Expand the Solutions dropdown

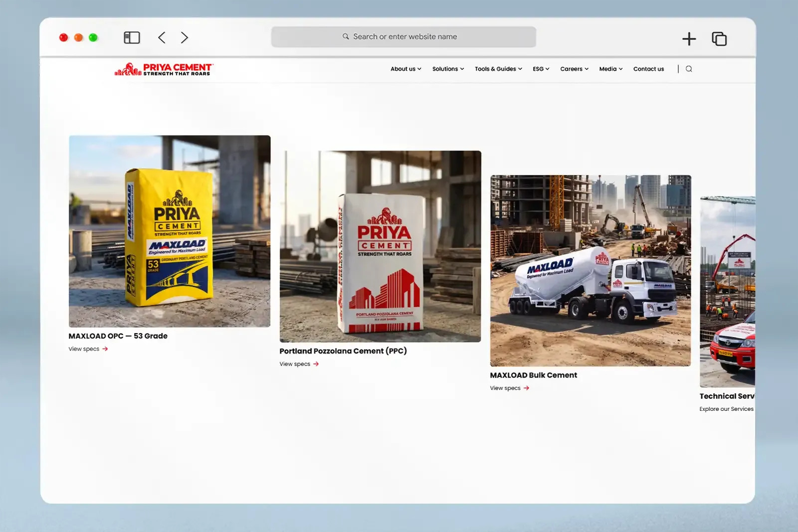point(448,69)
